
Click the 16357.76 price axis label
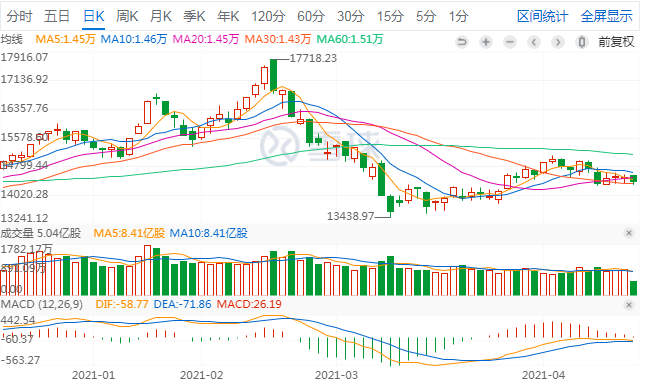tap(24, 108)
